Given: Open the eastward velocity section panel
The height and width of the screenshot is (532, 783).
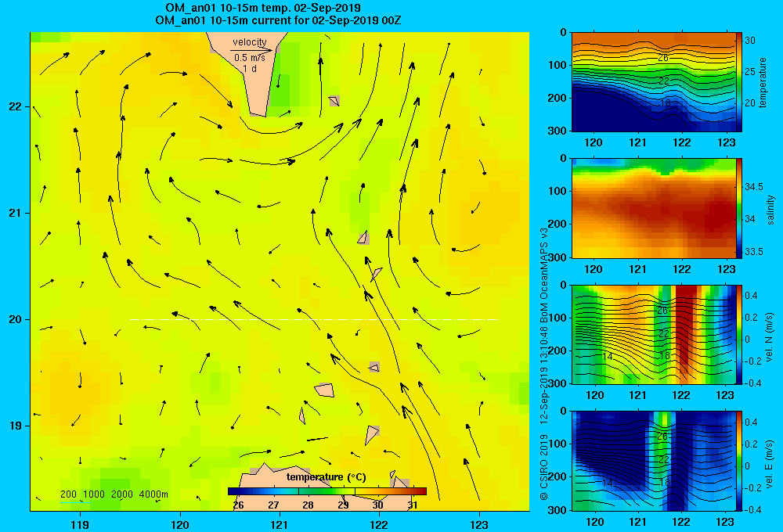Looking at the screenshot, I should 654,461.
